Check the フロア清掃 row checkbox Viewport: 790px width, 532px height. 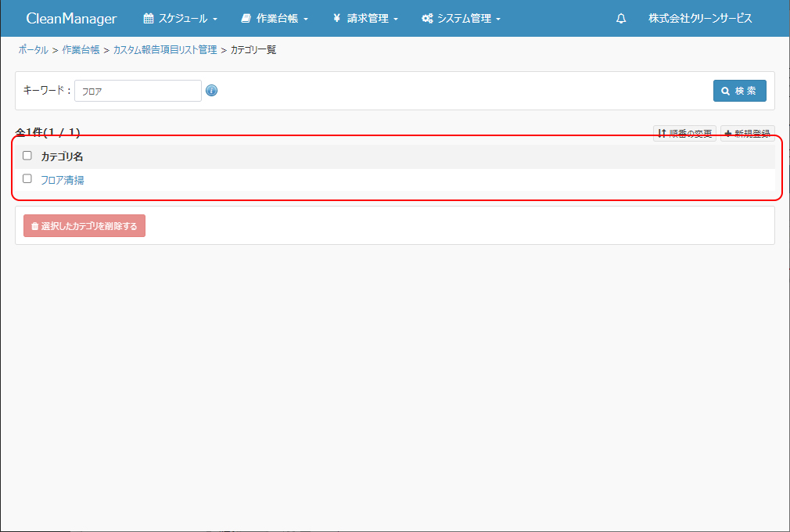[x=27, y=179]
